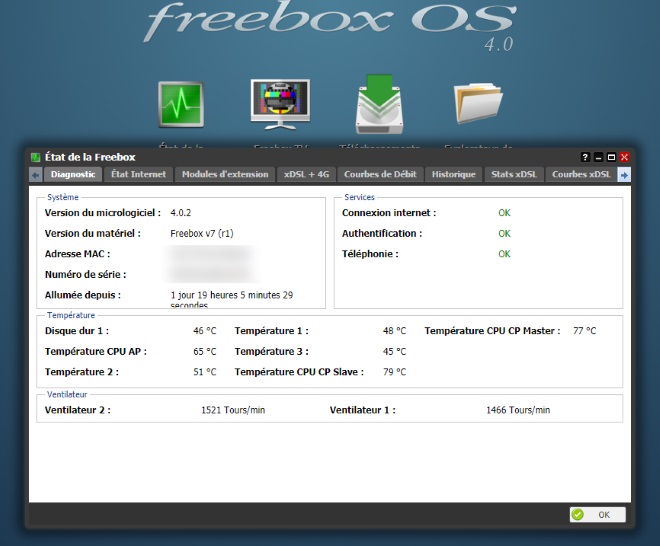Viewport: 660px width, 546px height.
Task: Switch to the xDSL + 4G tab
Action: 306,174
